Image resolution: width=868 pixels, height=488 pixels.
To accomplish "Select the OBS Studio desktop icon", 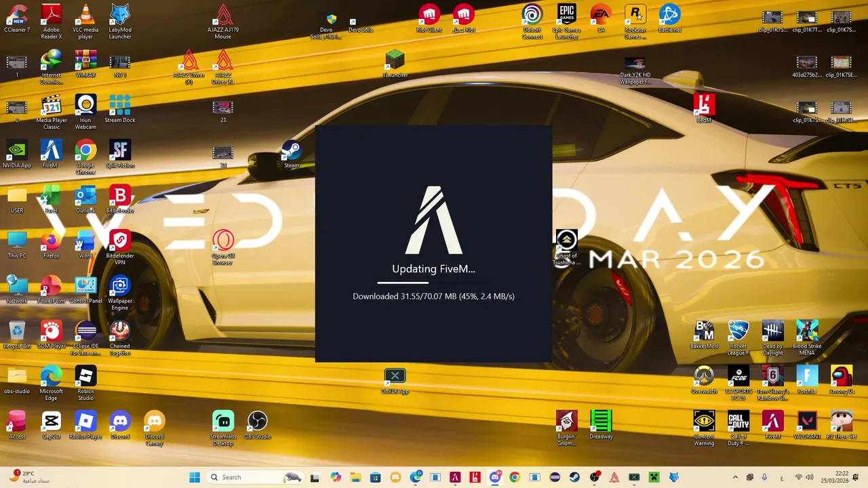I will [x=257, y=426].
